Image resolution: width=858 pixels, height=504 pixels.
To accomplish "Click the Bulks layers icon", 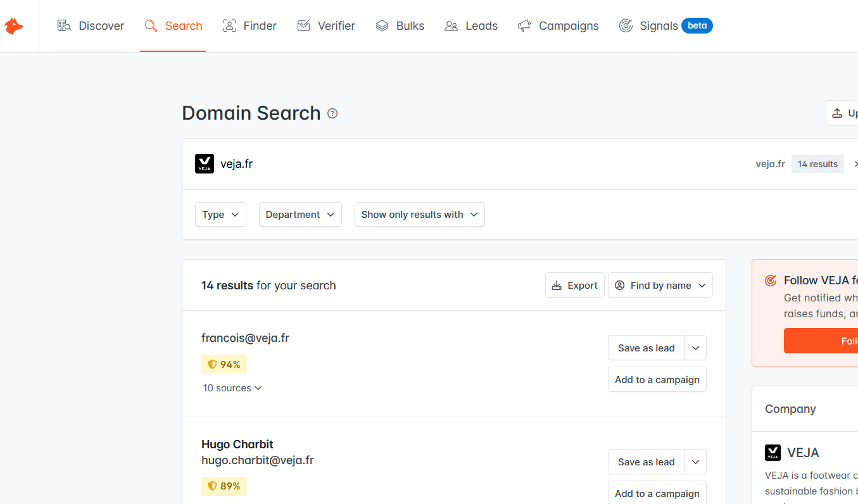I will 382,26.
